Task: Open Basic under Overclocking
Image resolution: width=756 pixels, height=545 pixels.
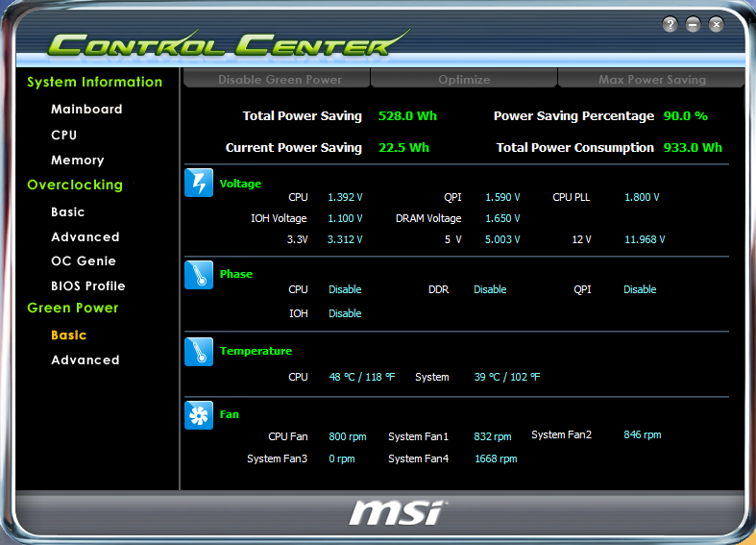Action: (68, 212)
